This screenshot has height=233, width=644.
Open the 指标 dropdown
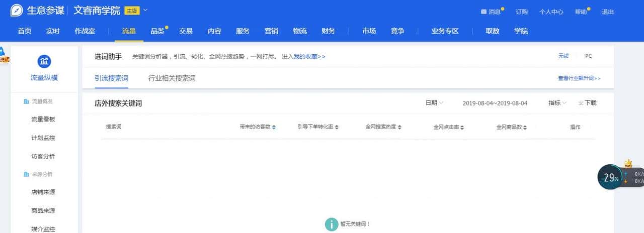[557, 103]
